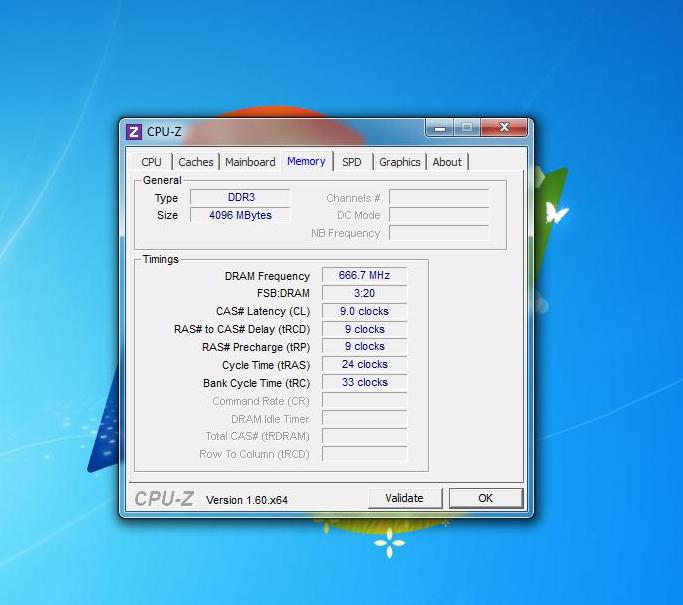683x605 pixels.
Task: Click the empty NB Frequency field
Action: pos(439,233)
